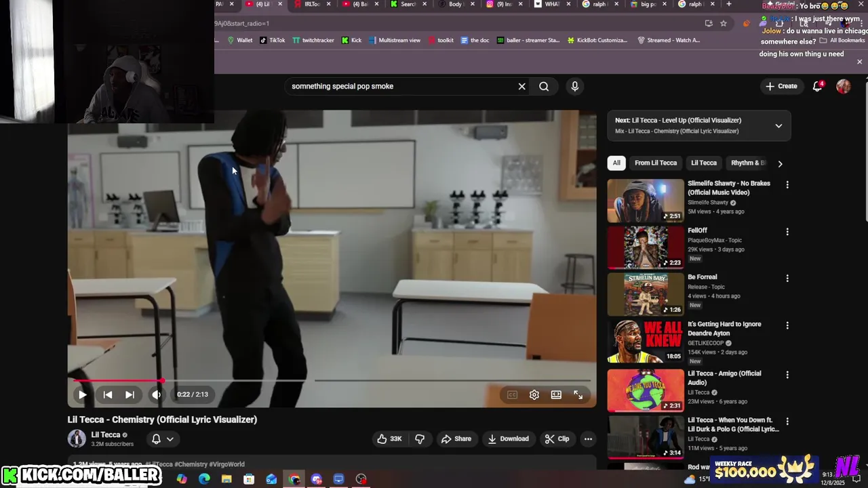Dislike the Chemistry video
This screenshot has height=488, width=868.
(420, 439)
